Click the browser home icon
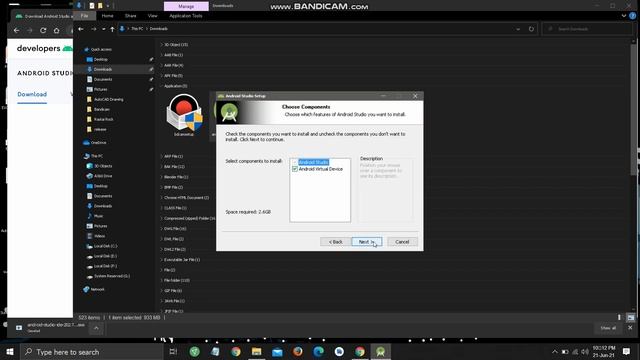The width and height of the screenshot is (640, 360). (56, 30)
